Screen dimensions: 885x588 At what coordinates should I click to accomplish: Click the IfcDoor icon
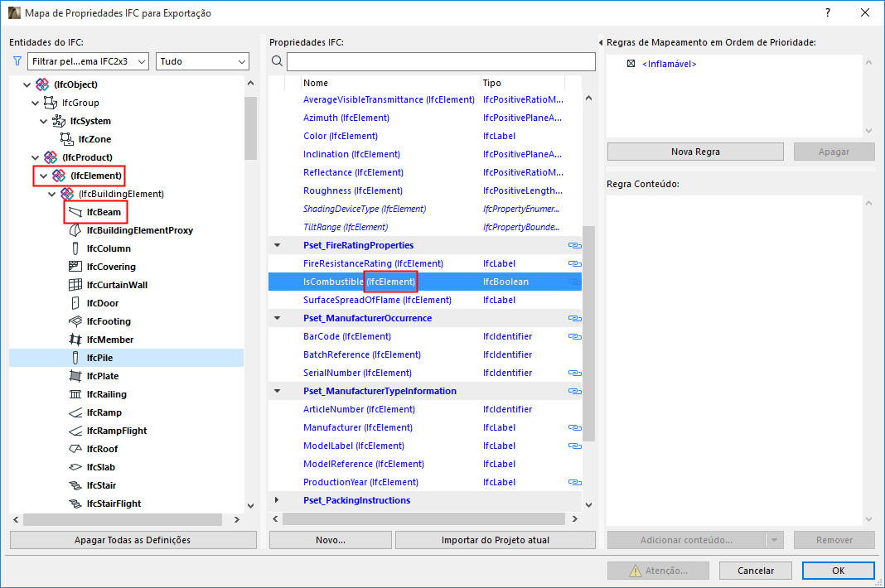pyautogui.click(x=75, y=303)
